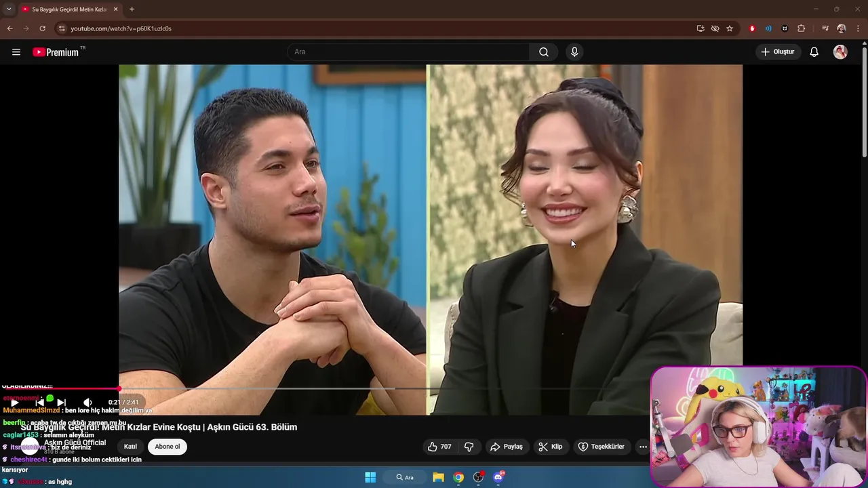Click the video title Aşkın Gücü 63. Bölüm

(x=159, y=427)
